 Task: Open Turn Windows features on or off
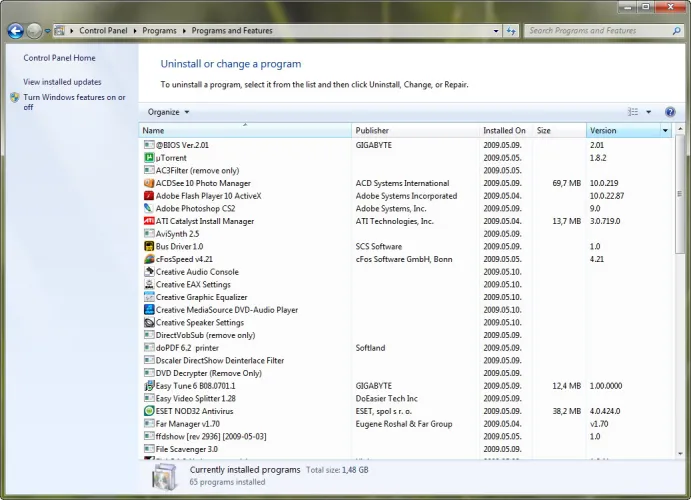pos(74,102)
